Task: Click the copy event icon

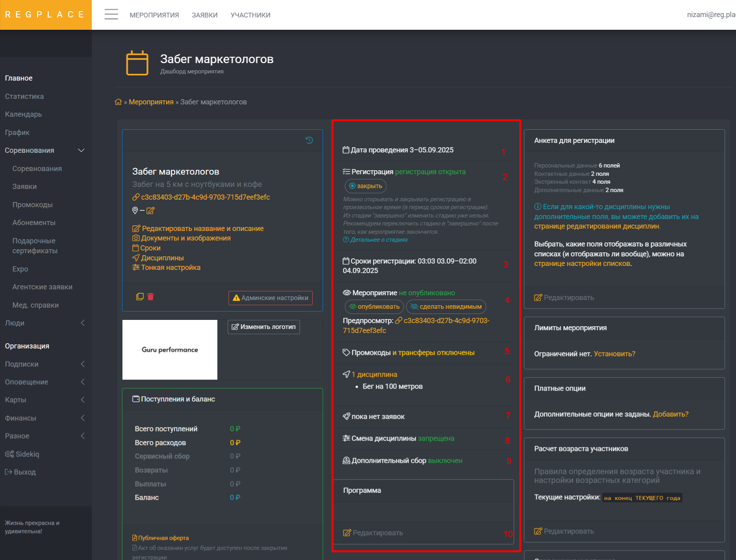Action: [140, 296]
